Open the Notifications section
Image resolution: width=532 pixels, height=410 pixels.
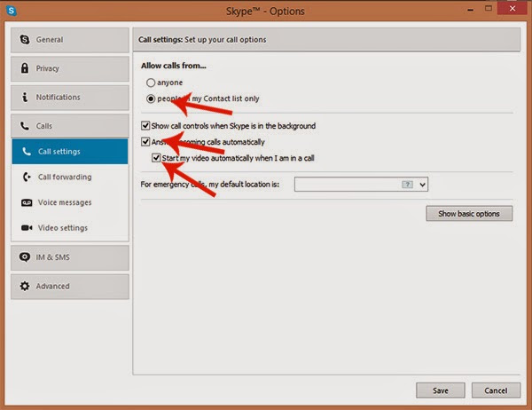click(70, 98)
